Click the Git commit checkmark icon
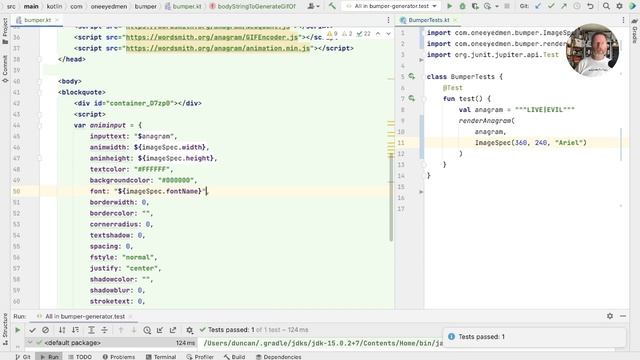Viewport: 640px width, 360px height. click(551, 6)
